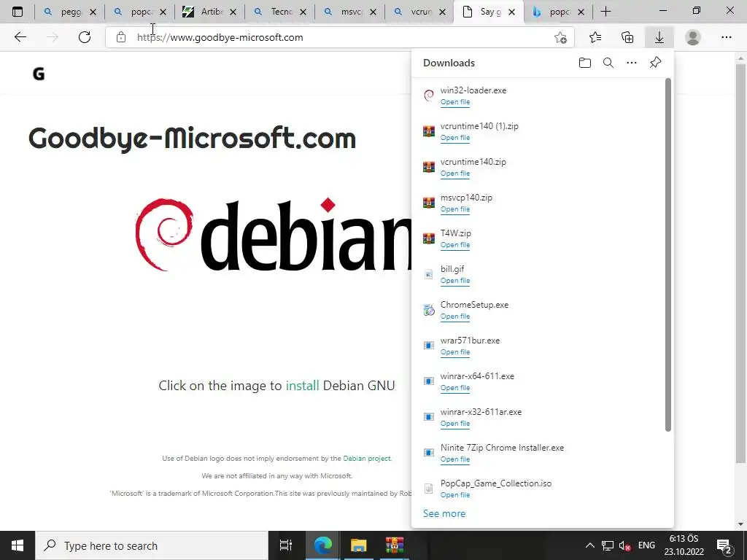747x560 pixels.
Task: Click the network tray icon
Action: pyautogui.click(x=608, y=545)
